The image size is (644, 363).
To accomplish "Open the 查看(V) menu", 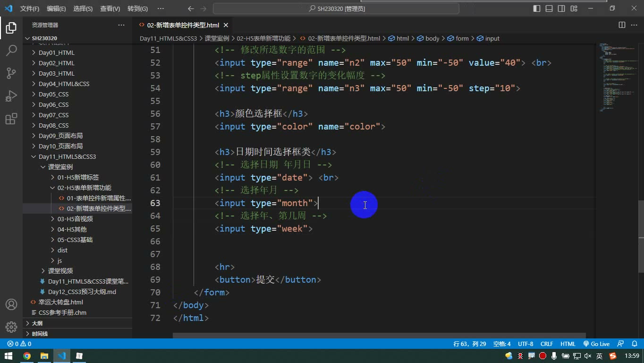I will (x=110, y=9).
